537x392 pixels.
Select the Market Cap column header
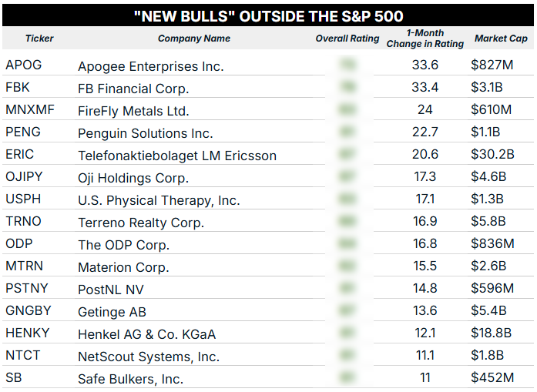click(x=501, y=39)
